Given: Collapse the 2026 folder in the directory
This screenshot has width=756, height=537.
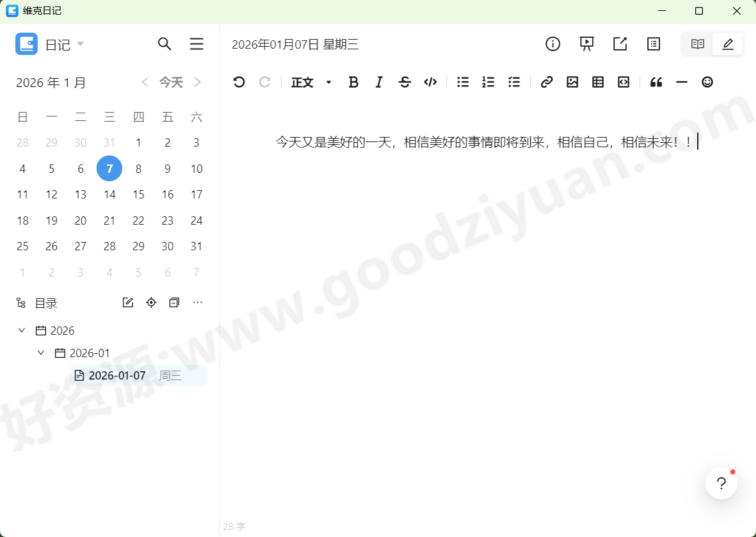Looking at the screenshot, I should [x=22, y=330].
